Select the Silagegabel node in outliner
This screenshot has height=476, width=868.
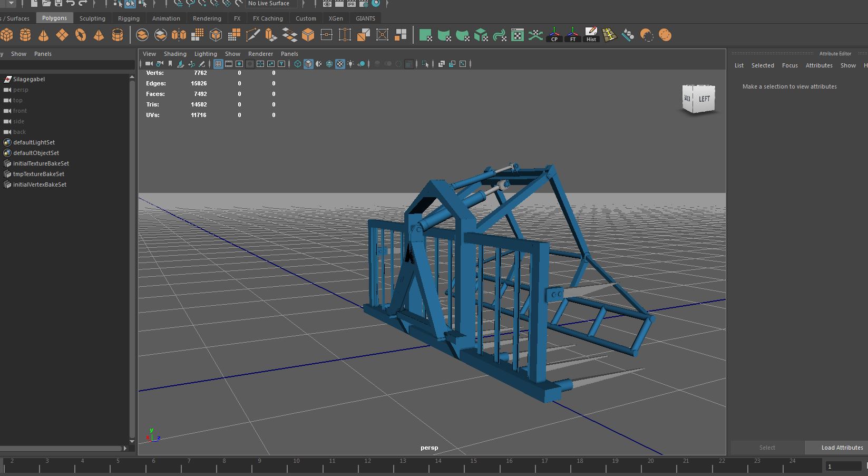29,79
